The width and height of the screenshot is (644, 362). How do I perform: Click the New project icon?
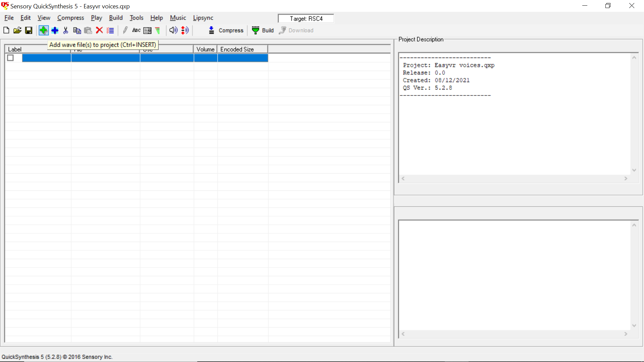point(6,31)
